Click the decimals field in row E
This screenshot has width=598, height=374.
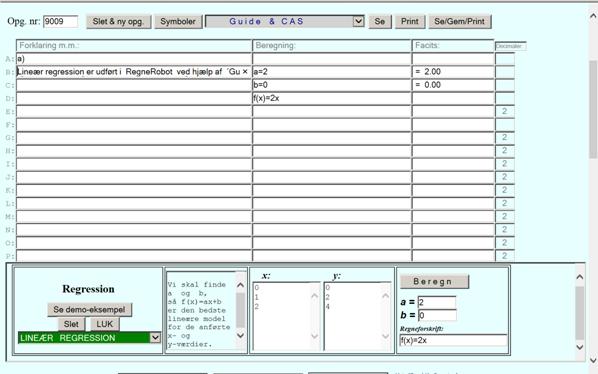tap(505, 111)
